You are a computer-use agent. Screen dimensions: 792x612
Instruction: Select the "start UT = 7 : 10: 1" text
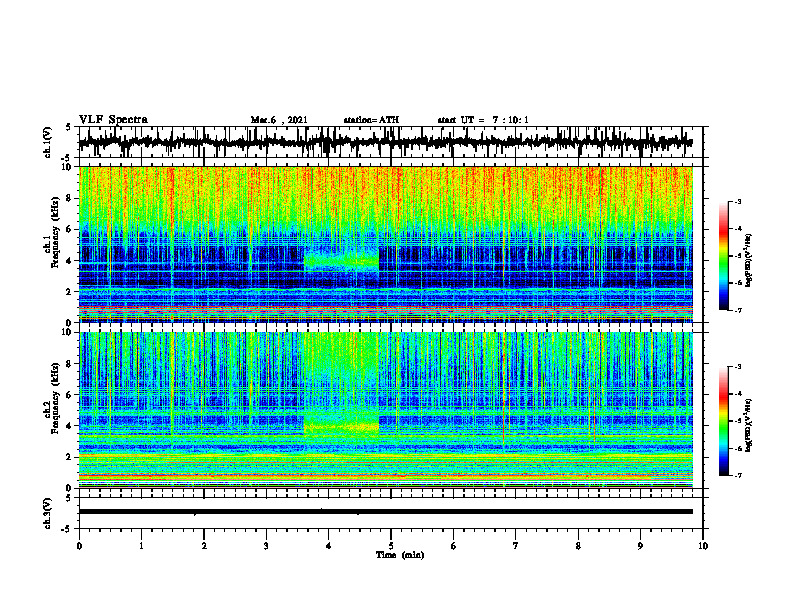(x=483, y=120)
